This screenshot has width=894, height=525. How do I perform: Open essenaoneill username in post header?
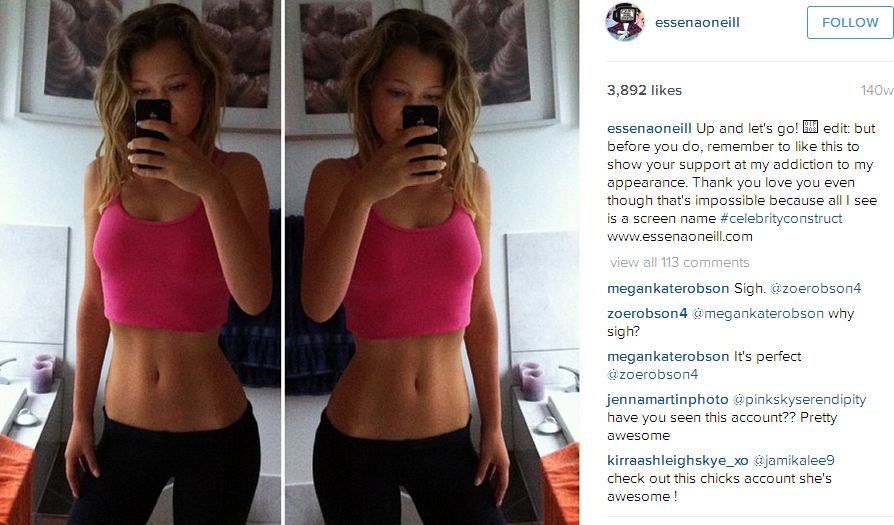697,23
